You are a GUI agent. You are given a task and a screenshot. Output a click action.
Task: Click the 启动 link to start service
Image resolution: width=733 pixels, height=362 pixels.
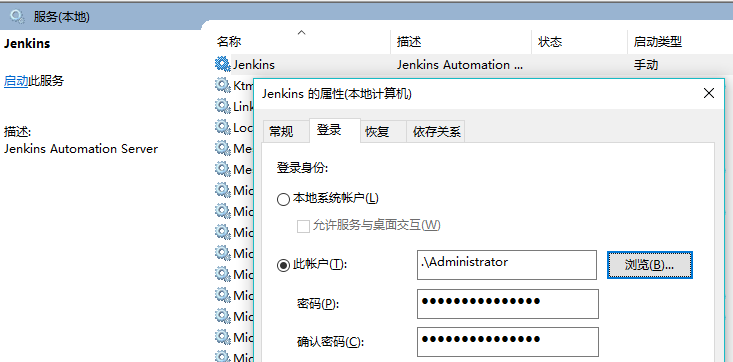click(x=16, y=81)
